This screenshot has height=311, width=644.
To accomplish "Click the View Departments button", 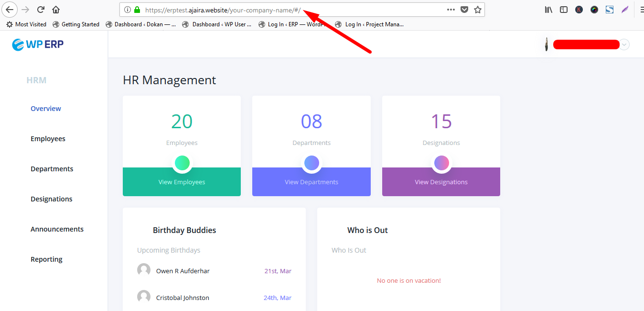I will [311, 182].
